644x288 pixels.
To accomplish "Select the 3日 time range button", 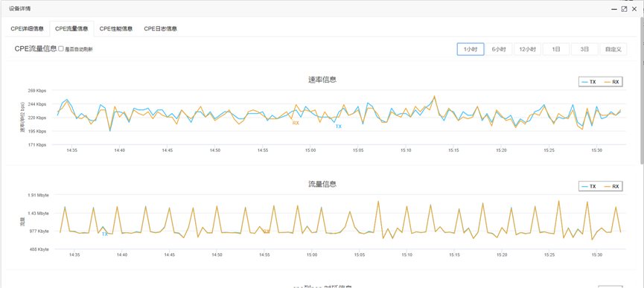I will point(584,49).
